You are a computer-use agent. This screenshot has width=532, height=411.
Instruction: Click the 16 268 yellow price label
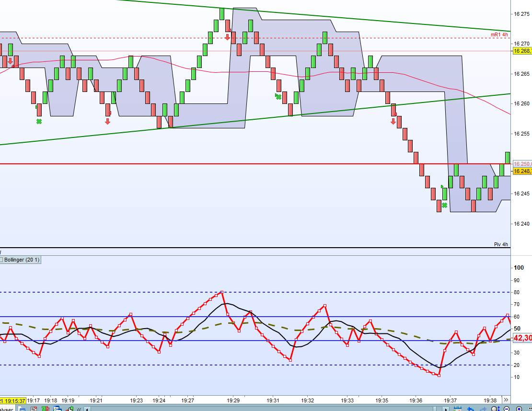pyautogui.click(x=522, y=51)
